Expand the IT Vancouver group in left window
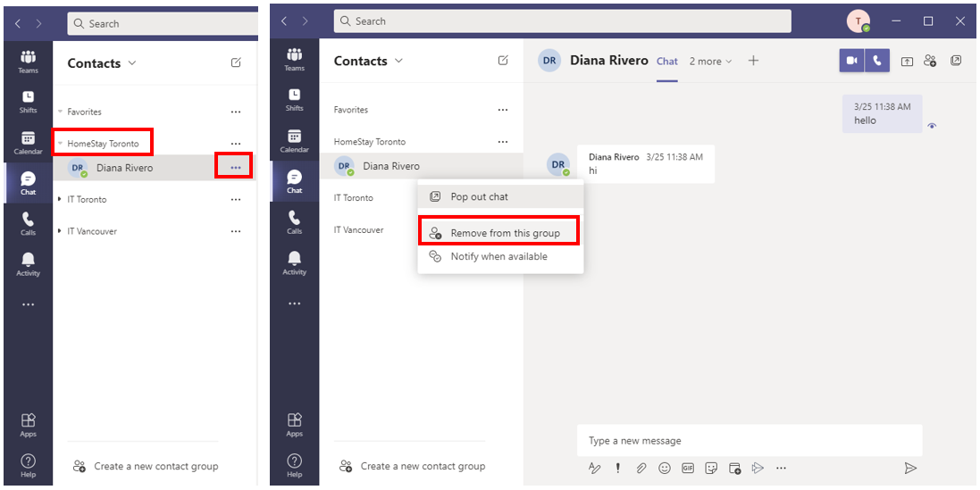 coord(60,231)
